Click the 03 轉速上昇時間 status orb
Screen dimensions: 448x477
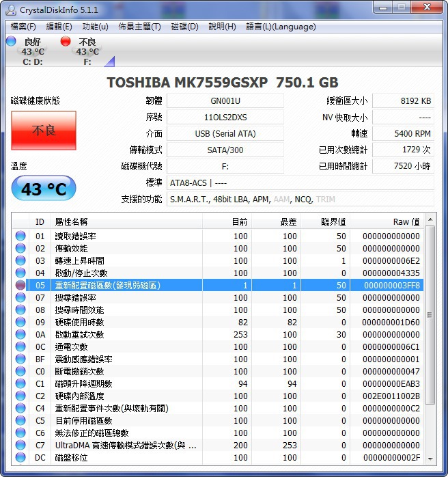[x=20, y=260]
